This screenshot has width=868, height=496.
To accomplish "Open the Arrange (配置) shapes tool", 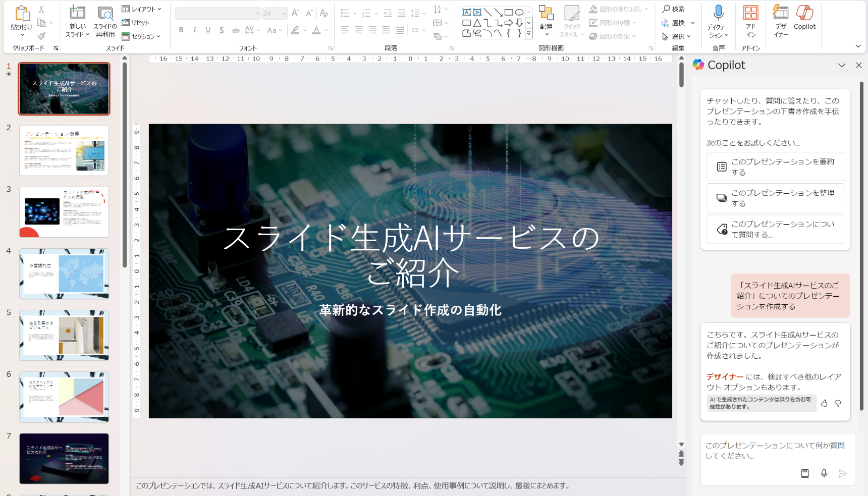I will (546, 20).
